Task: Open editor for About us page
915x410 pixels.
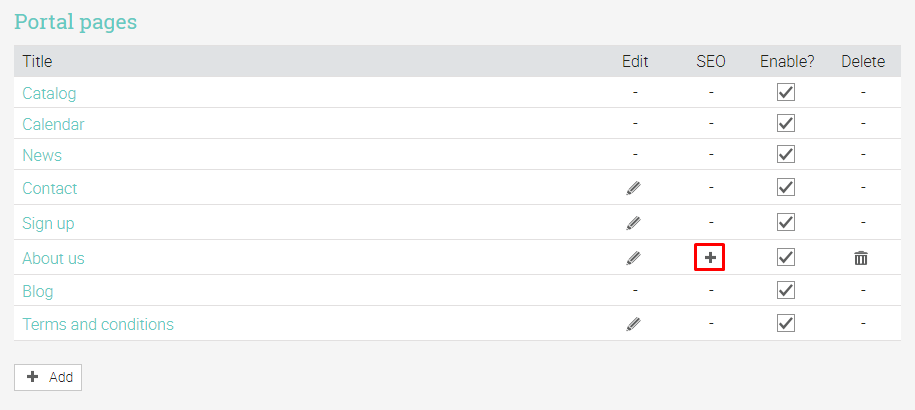Action: (x=634, y=257)
